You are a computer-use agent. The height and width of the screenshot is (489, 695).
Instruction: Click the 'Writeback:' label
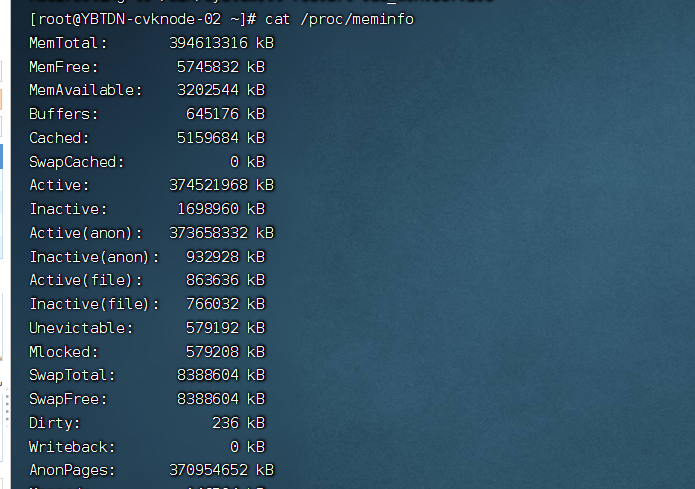pyautogui.click(x=72, y=447)
